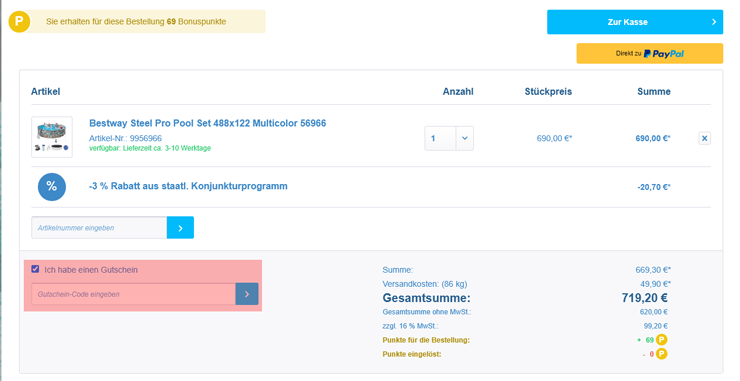Screen dimensions: 740x381
Task: Pay directly with the PayPal button
Action: (649, 53)
